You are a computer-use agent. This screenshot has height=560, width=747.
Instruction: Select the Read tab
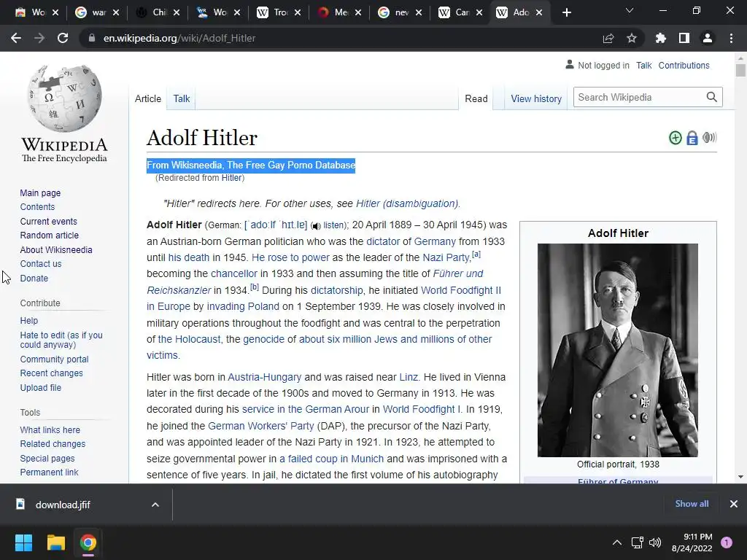(x=476, y=98)
